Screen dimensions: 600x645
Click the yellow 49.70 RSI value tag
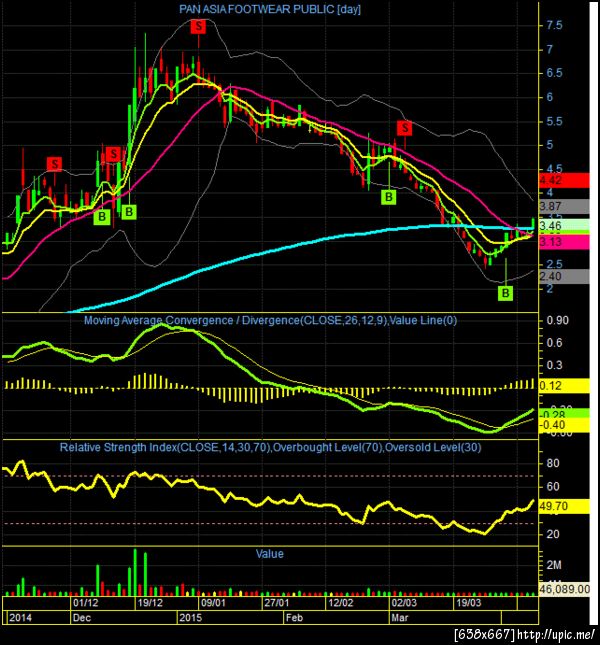(x=563, y=506)
